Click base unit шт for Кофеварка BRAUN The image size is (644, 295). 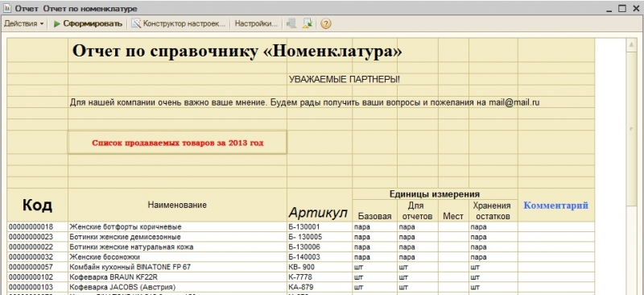tap(374, 277)
